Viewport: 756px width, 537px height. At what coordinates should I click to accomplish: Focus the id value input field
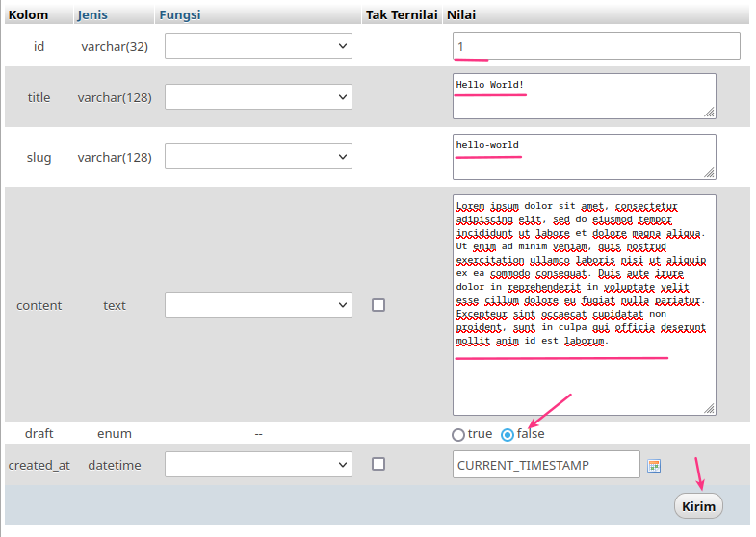click(596, 46)
